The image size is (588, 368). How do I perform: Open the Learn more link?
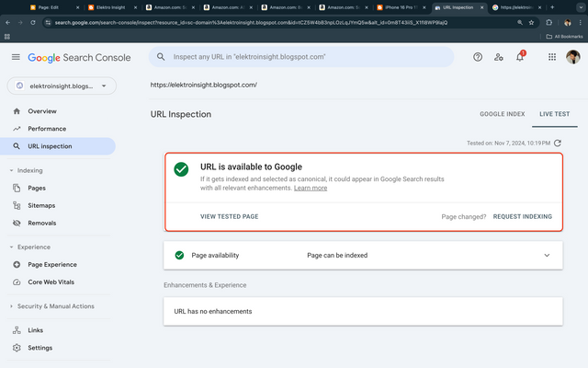311,188
